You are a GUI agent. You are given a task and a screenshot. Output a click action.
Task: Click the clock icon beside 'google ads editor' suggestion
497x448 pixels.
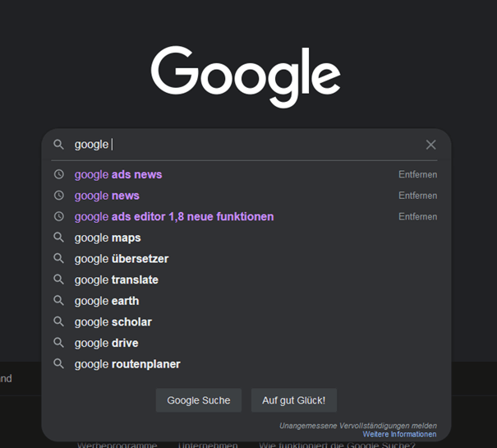(x=58, y=216)
